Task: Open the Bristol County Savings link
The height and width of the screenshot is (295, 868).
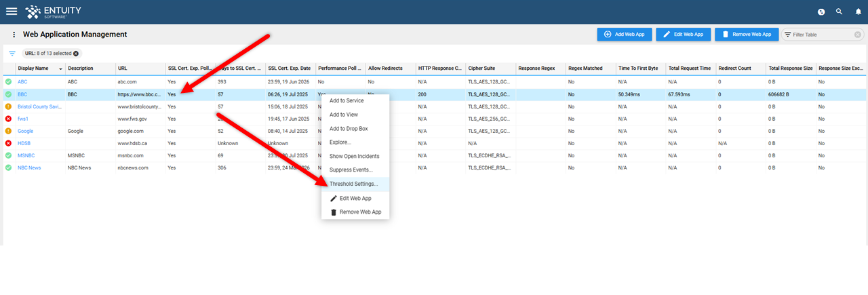Action: [39, 106]
